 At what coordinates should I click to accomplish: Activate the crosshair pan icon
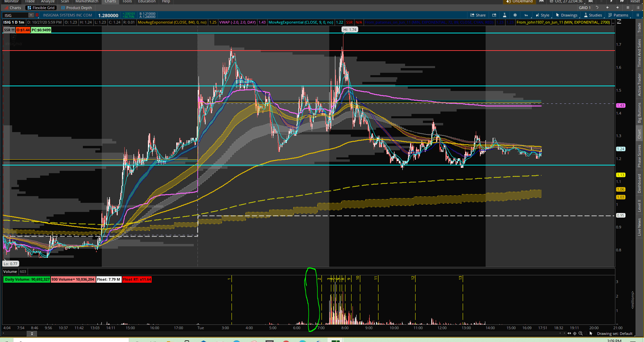(575, 334)
